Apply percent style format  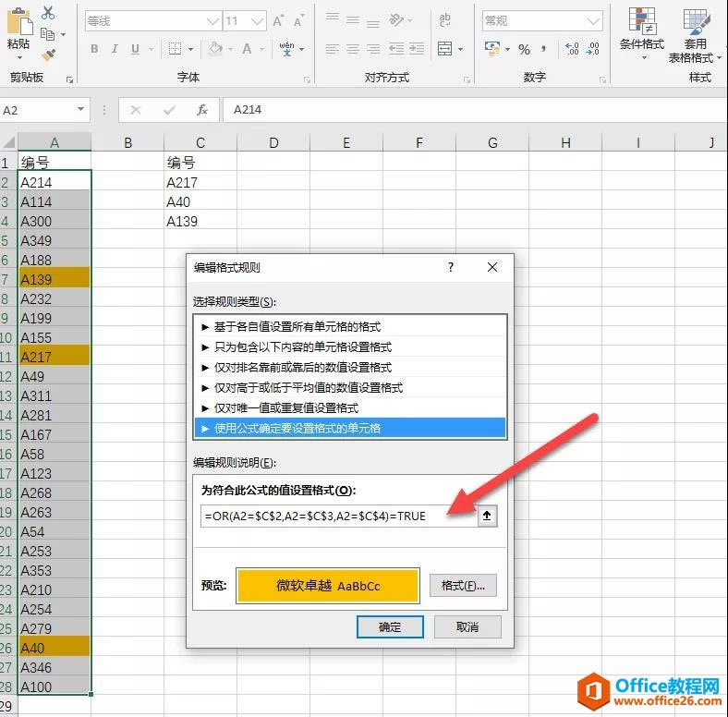click(x=524, y=49)
